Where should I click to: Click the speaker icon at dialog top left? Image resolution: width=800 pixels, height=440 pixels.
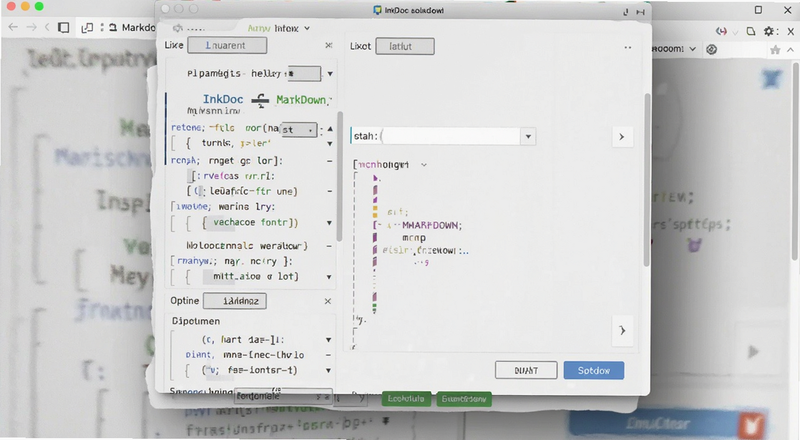(178, 28)
